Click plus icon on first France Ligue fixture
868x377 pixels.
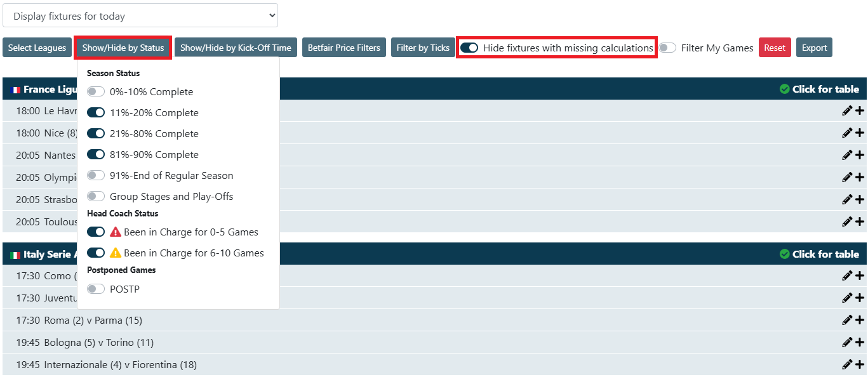pyautogui.click(x=860, y=111)
